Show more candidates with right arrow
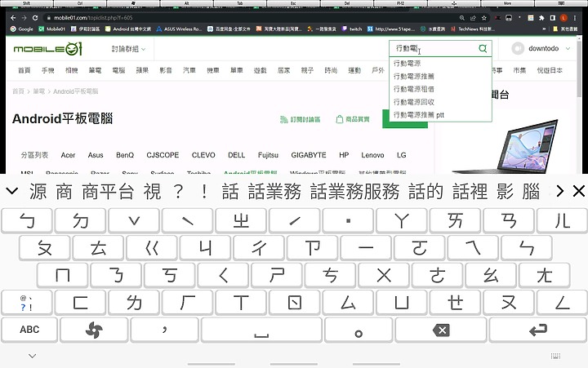Viewport: 588px width, 368px height. click(x=560, y=191)
